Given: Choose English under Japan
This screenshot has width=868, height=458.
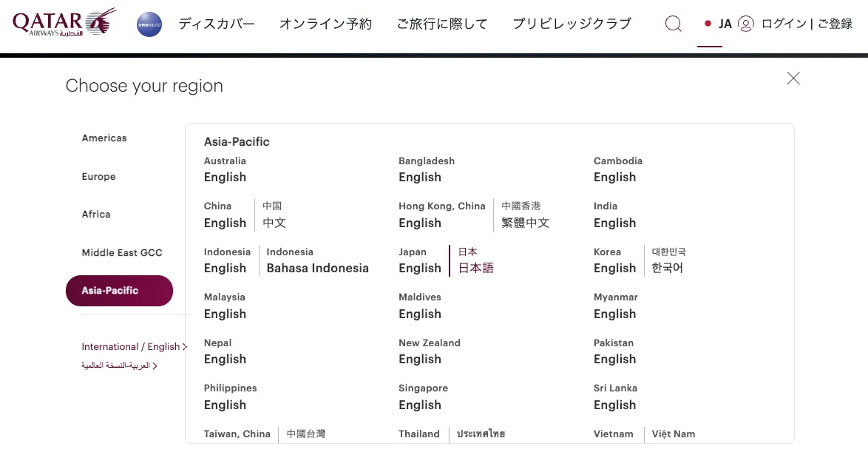Looking at the screenshot, I should click(x=420, y=268).
